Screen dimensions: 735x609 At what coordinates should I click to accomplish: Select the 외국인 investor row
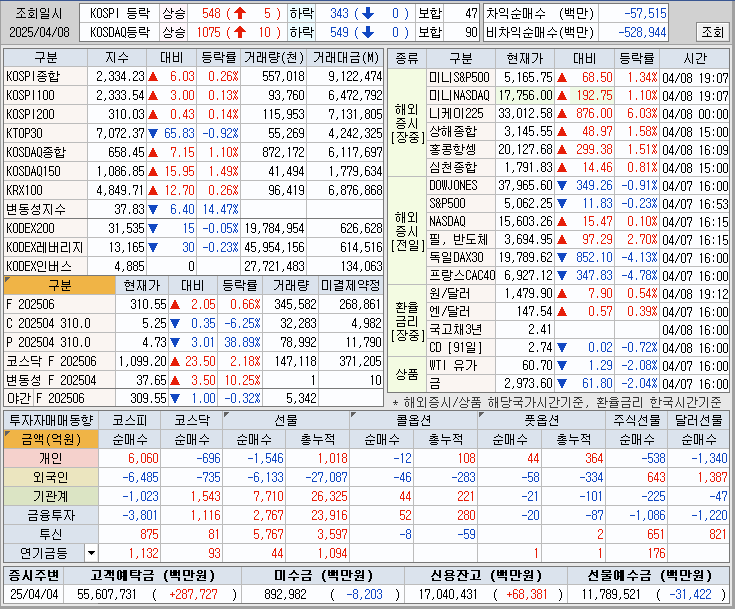367,477
